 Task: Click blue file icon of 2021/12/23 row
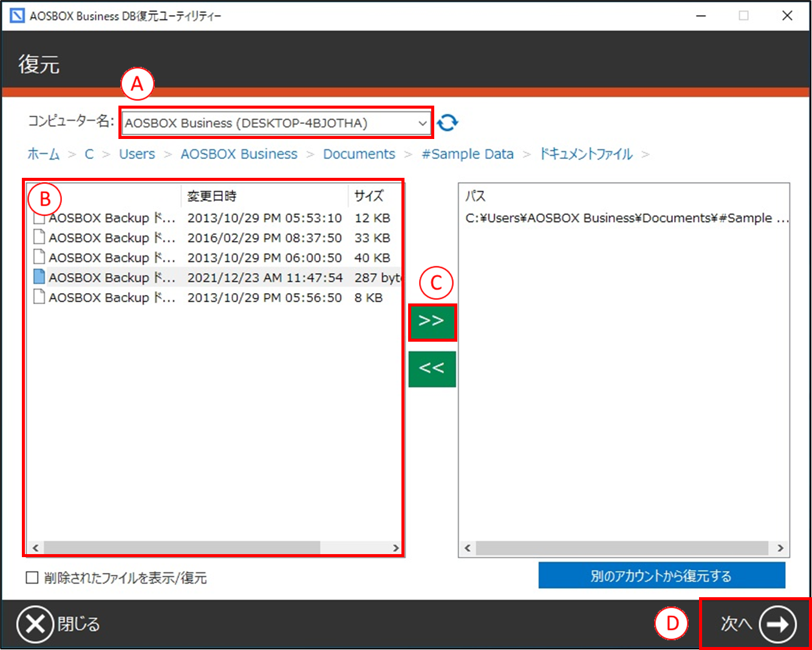[39, 277]
